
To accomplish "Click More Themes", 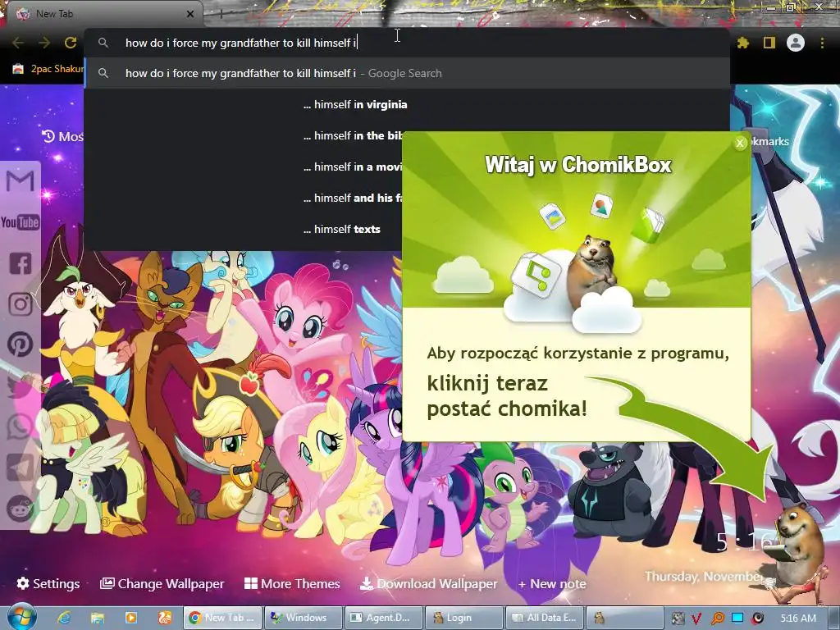I will pos(292,583).
